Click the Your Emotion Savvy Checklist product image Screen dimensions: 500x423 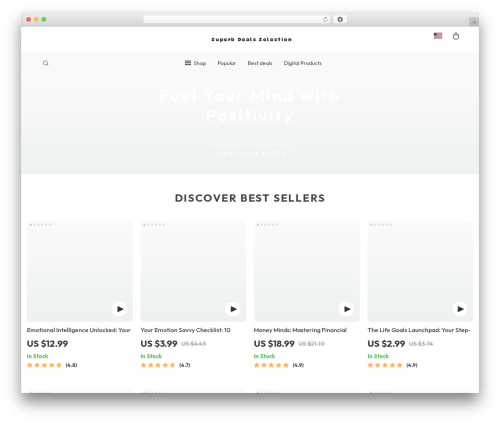click(193, 271)
